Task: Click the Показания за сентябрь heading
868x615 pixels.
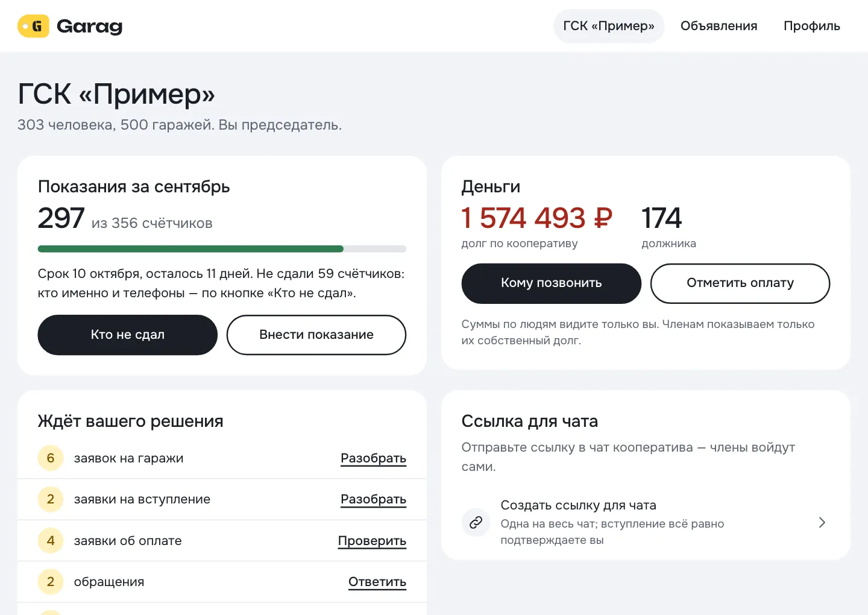Action: click(134, 187)
